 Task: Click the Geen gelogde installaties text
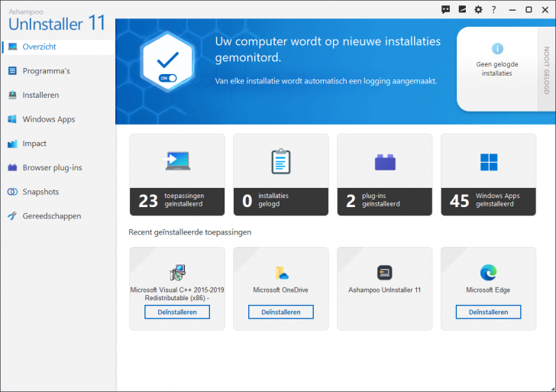[x=496, y=69]
